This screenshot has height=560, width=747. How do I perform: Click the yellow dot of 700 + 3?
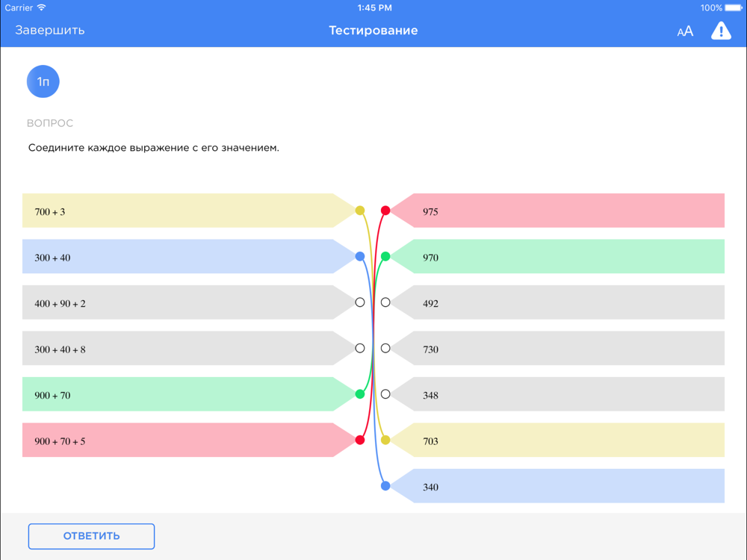click(x=360, y=211)
